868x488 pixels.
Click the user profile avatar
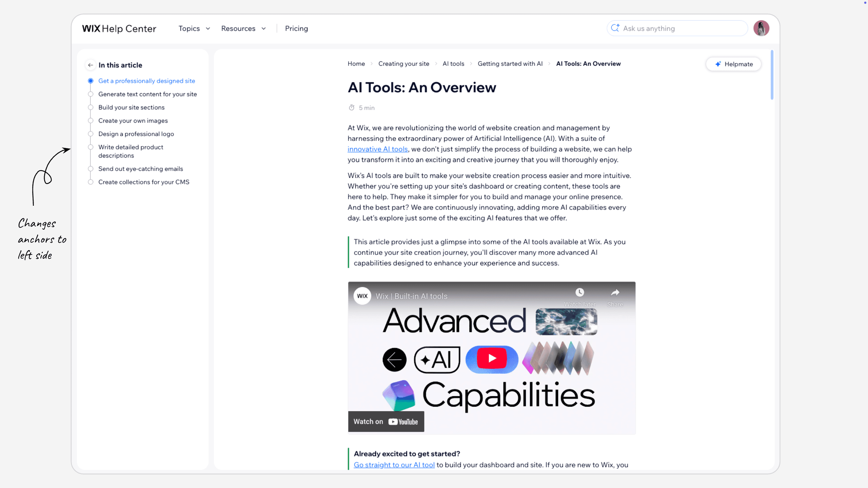[x=761, y=28]
